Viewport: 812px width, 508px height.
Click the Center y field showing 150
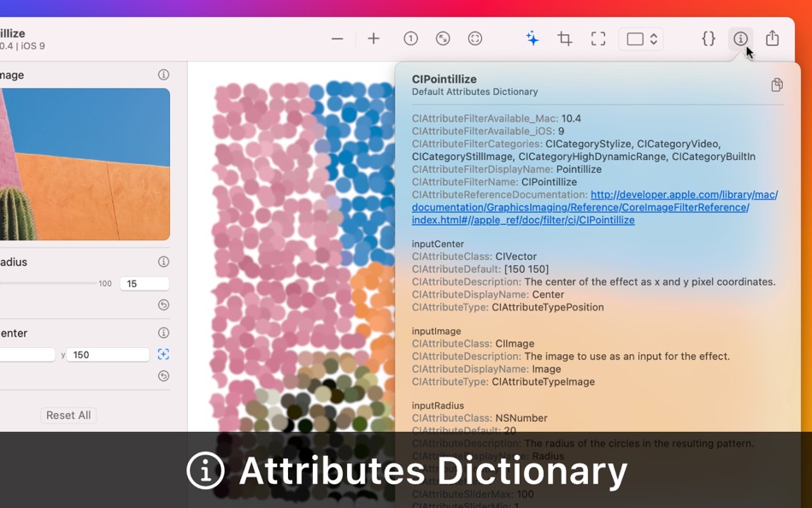coord(109,355)
